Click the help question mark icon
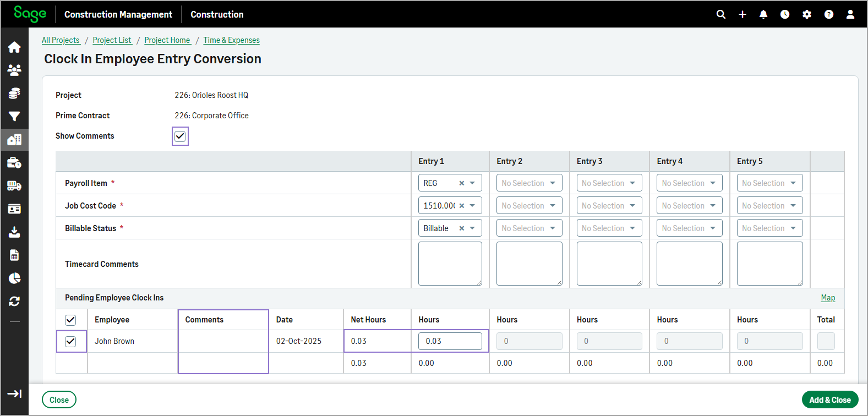The width and height of the screenshot is (868, 416). point(828,14)
